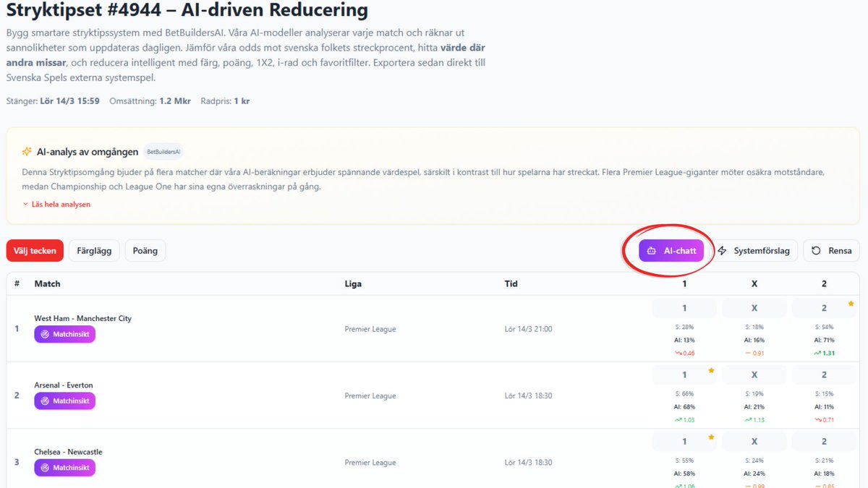This screenshot has height=488, width=868.
Task: Click the West Ham - Manchester City match name
Action: point(83,318)
